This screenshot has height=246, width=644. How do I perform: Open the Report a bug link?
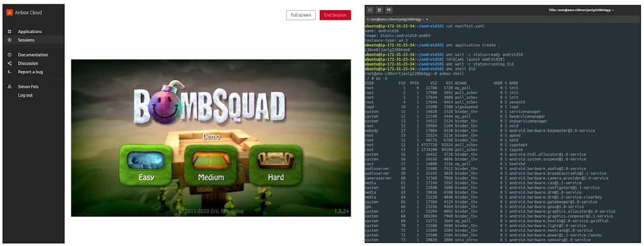click(x=31, y=72)
